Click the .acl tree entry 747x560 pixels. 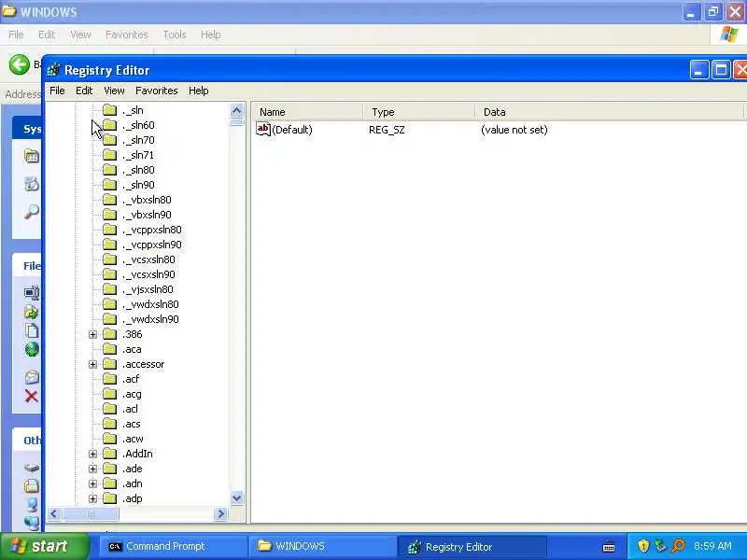[x=130, y=409]
